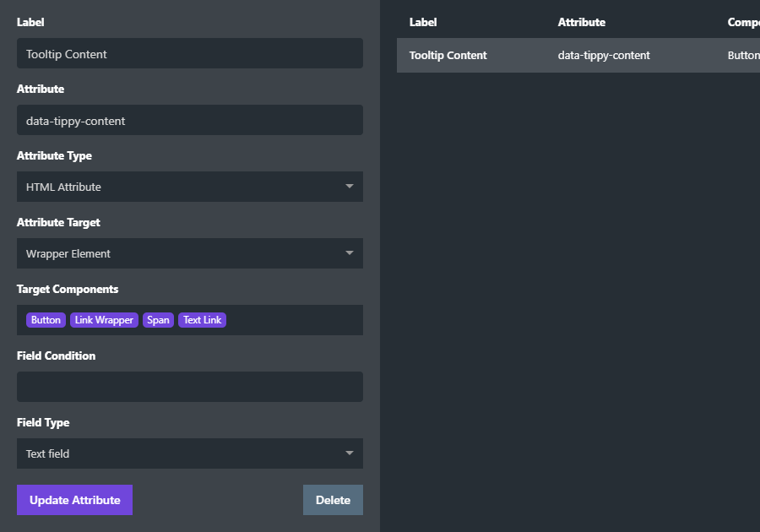The image size is (760, 532).
Task: Select the Text Link component tag
Action: point(202,320)
